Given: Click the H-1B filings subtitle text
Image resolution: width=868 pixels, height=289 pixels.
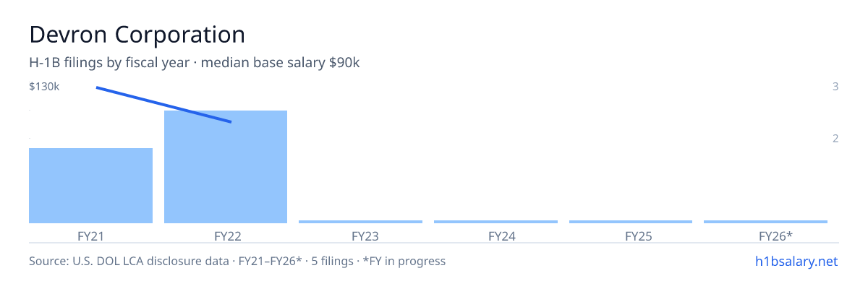Looking at the screenshot, I should point(195,63).
